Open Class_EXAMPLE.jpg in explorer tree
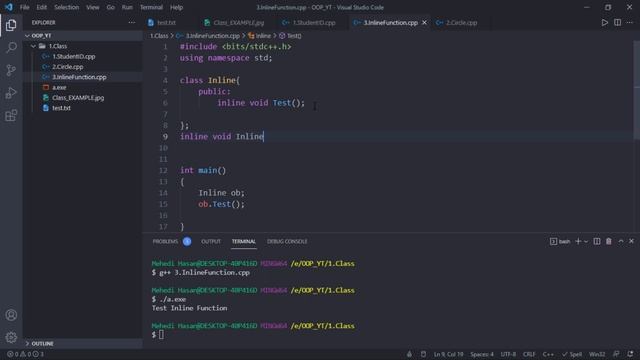The width and height of the screenshot is (640, 360). (x=78, y=98)
